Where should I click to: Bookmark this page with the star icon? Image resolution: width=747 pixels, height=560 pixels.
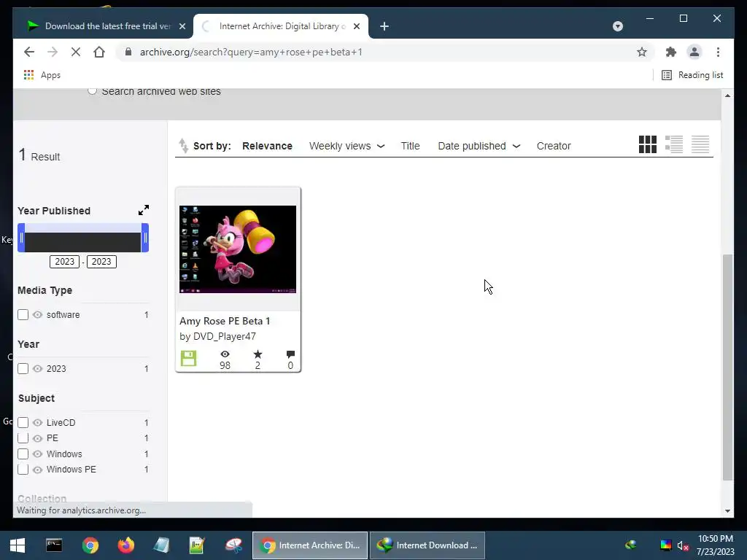(x=642, y=52)
